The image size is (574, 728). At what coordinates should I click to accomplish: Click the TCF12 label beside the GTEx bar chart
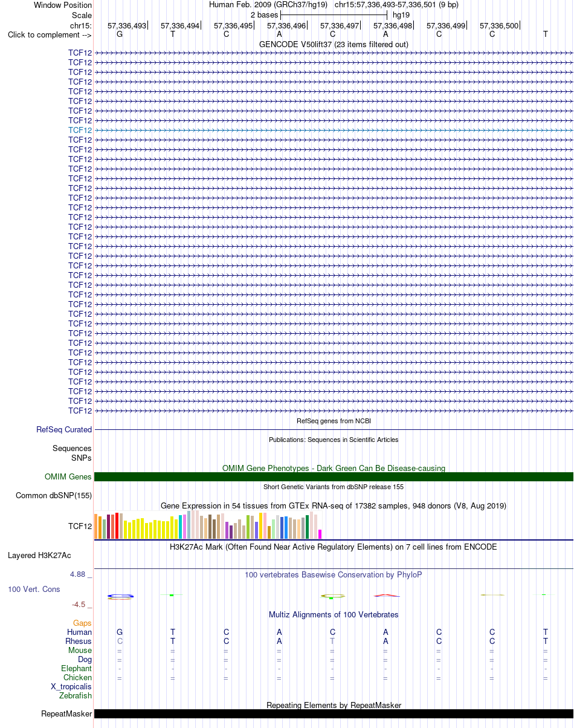pos(80,527)
